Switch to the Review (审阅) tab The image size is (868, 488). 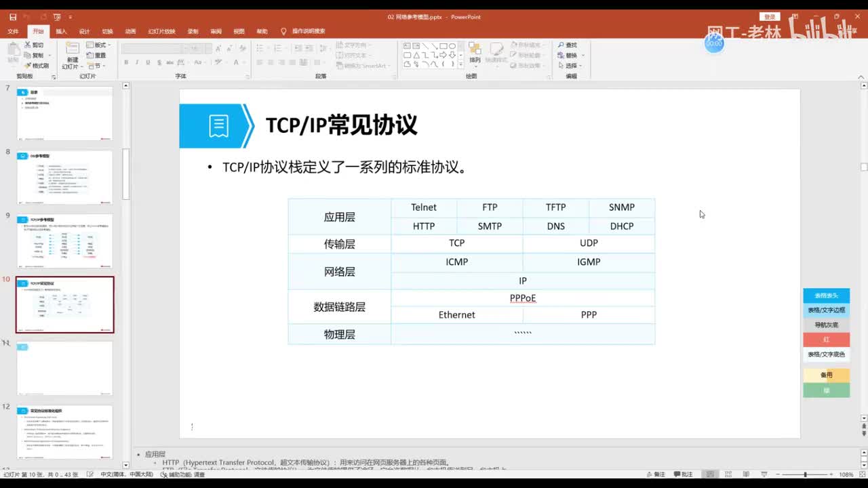coord(216,31)
